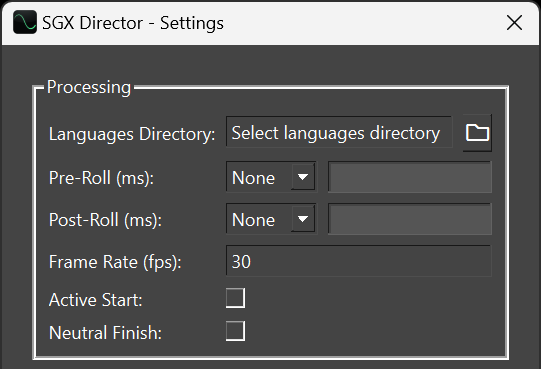Screen dimensions: 541x369
Task: Click the Pre-Roll dropdown arrow button
Action: (x=303, y=177)
